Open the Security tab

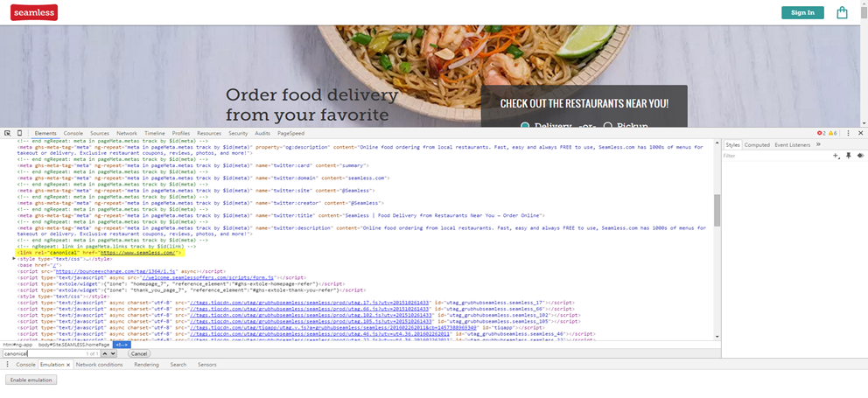pyautogui.click(x=238, y=134)
